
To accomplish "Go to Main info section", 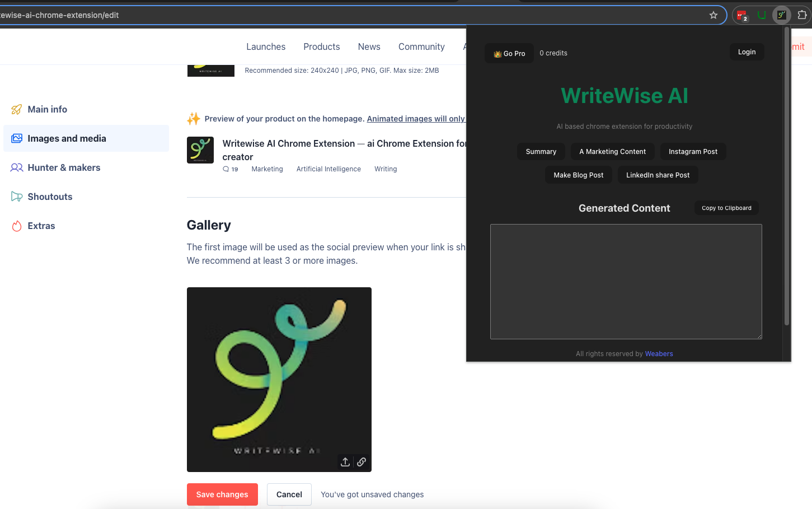I will [x=86, y=109].
